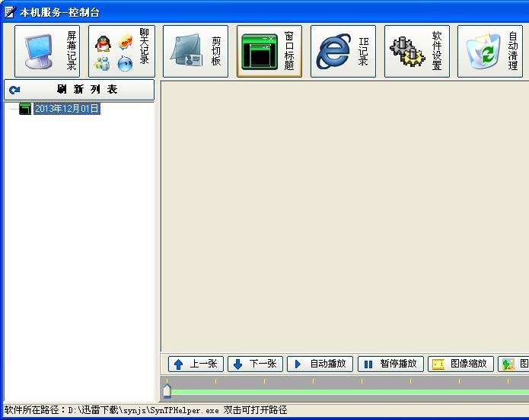
Task: Click the 自动清理 auto cleanup recycle icon
Action: 485,52
